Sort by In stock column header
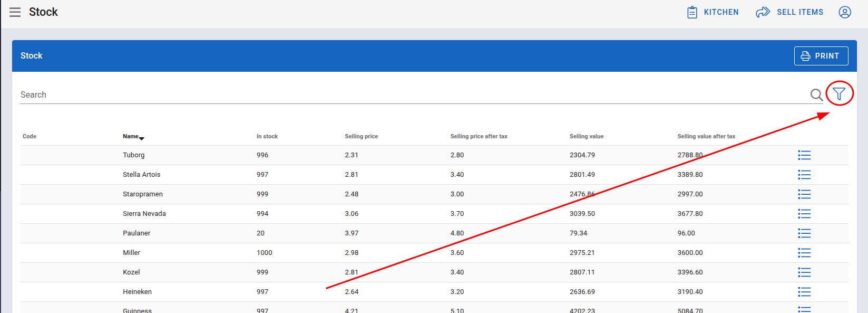 (267, 136)
